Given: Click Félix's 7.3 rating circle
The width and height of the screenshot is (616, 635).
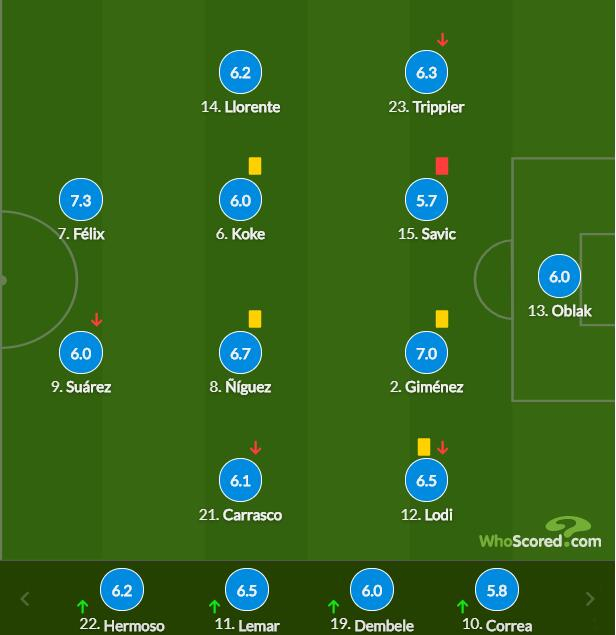Looking at the screenshot, I should coord(81,200).
